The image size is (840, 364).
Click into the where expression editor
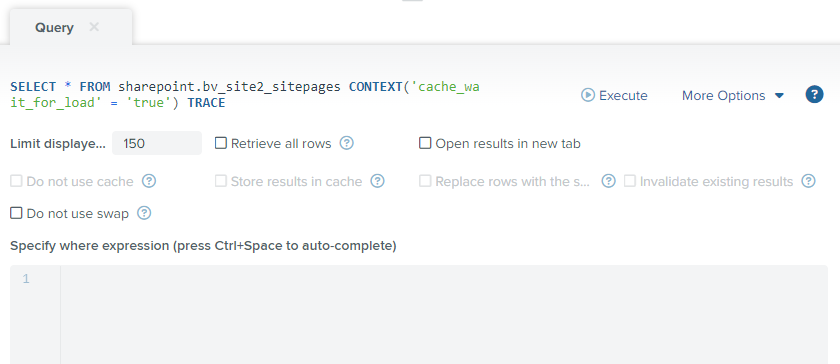click(x=444, y=315)
